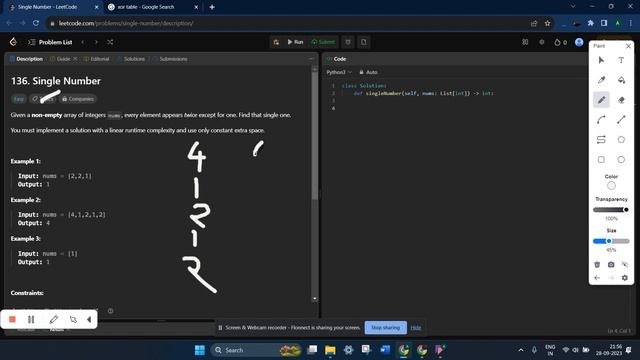Viewport: 640px width, 360px height.
Task: Switch to the Guide tab
Action: click(x=60, y=59)
